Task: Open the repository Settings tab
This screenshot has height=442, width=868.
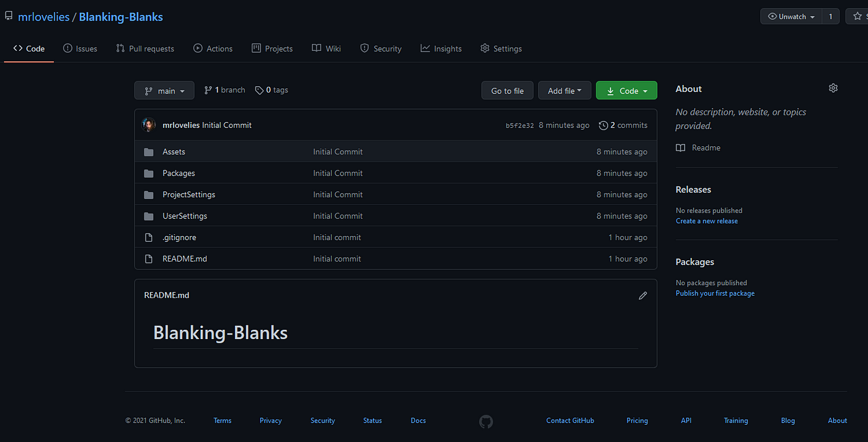Action: tap(501, 48)
